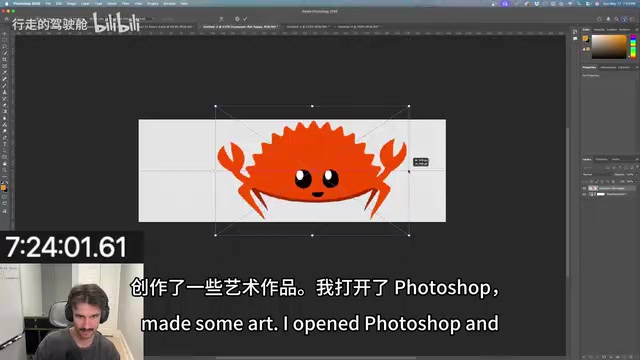The height and width of the screenshot is (360, 640).
Task: Toggle Quick Mask mode in toolbar
Action: (4, 197)
